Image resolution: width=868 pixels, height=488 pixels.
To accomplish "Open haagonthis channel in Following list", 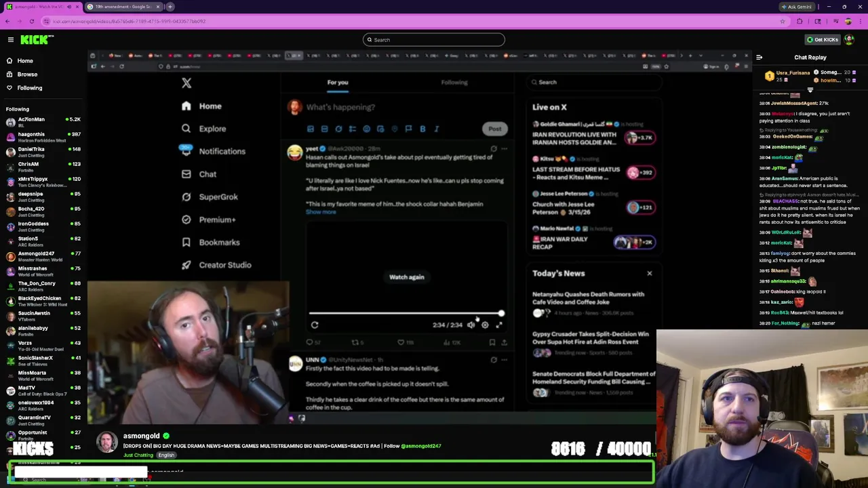I will pyautogui.click(x=42, y=137).
